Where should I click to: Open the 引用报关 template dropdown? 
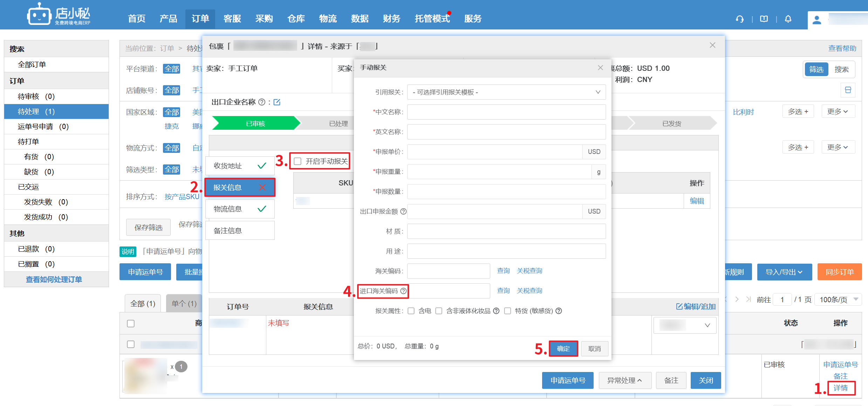506,92
